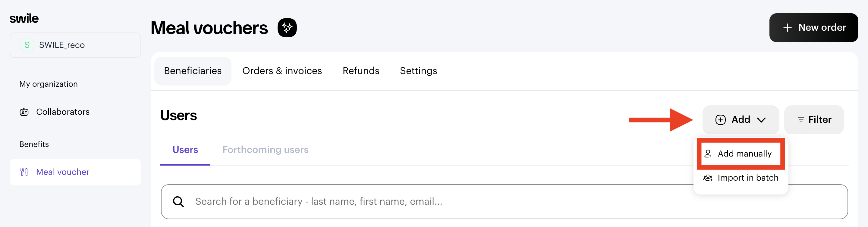This screenshot has width=868, height=227.
Task: Click the group icon beside Import in batch
Action: pyautogui.click(x=708, y=178)
